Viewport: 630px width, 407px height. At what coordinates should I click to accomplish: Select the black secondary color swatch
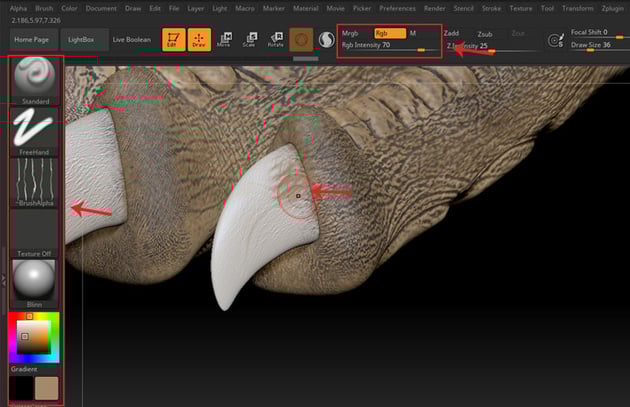[x=21, y=388]
